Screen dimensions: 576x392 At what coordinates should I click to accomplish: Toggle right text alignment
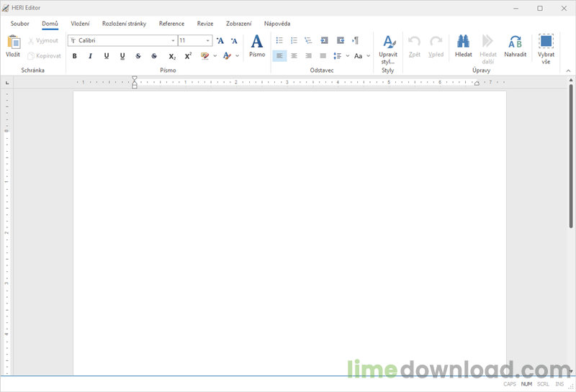(x=308, y=56)
